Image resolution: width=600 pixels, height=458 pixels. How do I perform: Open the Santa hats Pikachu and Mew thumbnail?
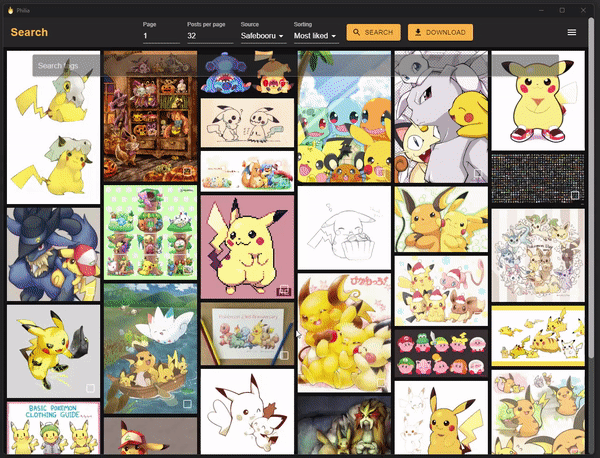[x=441, y=291]
